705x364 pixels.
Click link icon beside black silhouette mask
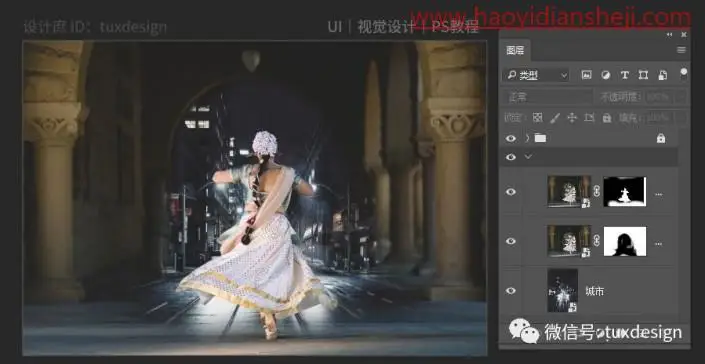coord(597,241)
